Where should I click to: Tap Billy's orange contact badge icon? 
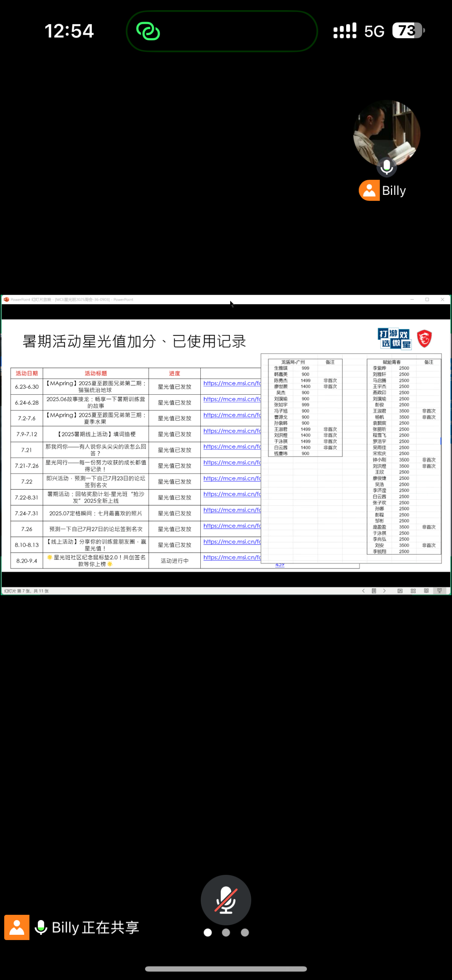(x=369, y=190)
